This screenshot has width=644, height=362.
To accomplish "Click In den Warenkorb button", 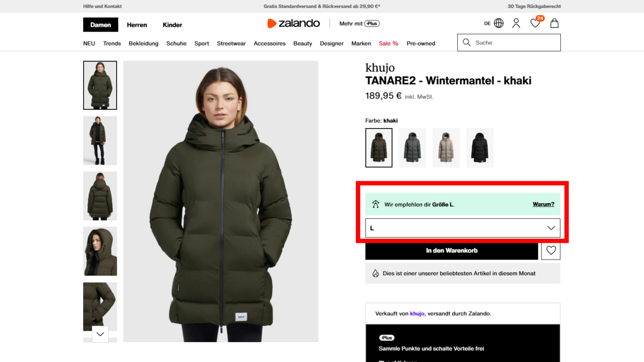I will pos(451,250).
